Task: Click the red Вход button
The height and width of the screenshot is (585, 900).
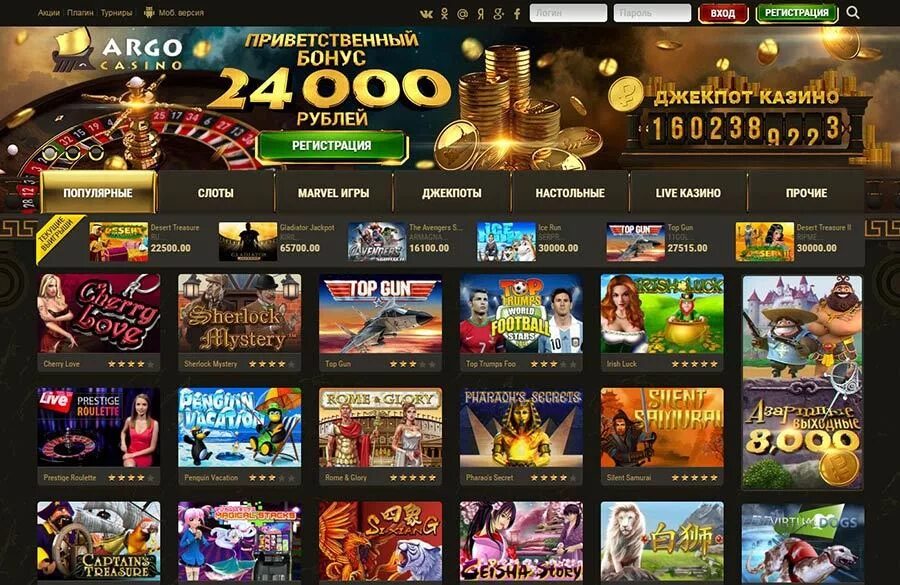Action: (723, 13)
